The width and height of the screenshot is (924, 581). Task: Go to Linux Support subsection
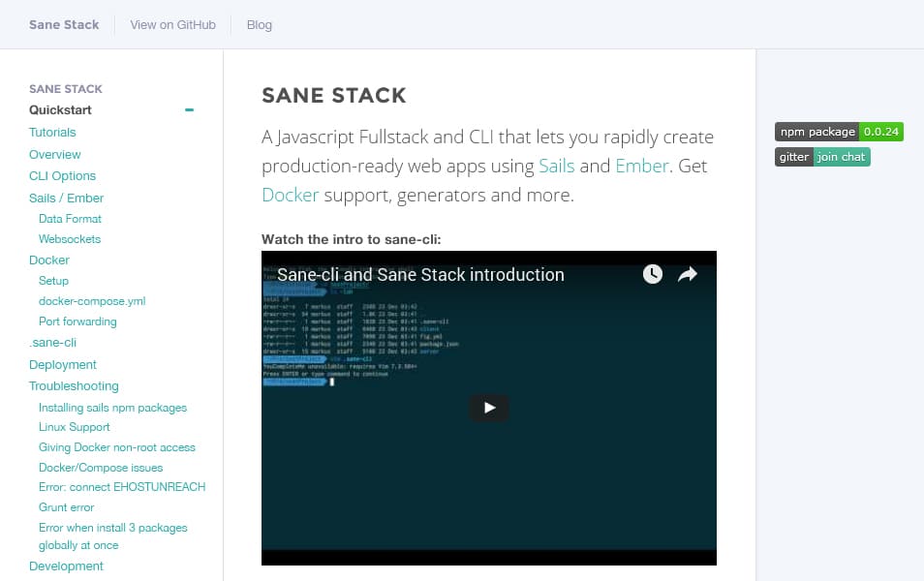[x=75, y=427]
